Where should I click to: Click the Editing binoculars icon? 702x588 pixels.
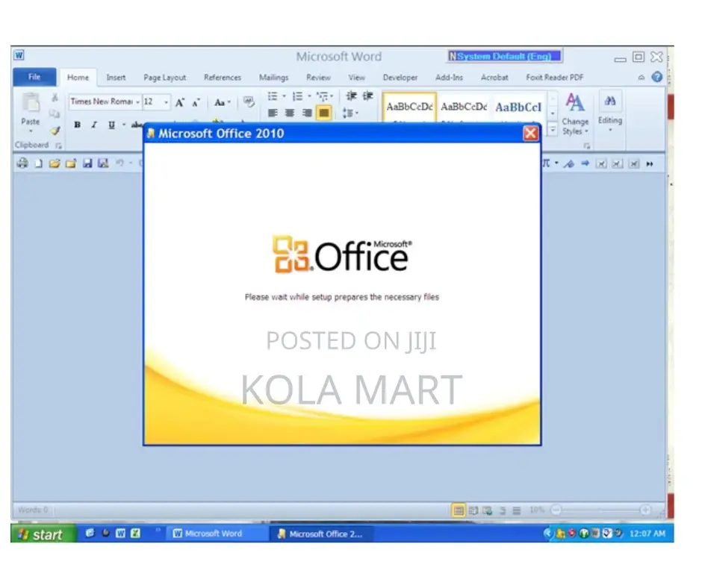pyautogui.click(x=610, y=101)
